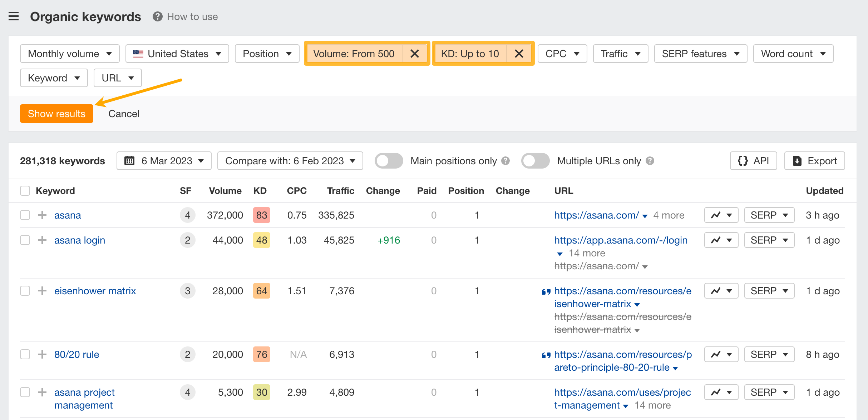868x420 pixels.
Task: Click the Show results button
Action: pyautogui.click(x=56, y=114)
